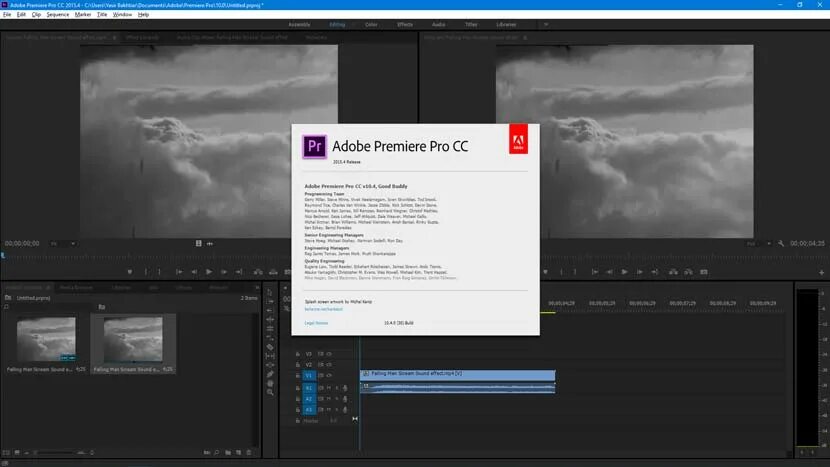Open Program monitor settings wrench
This screenshot has width=830, height=467.
click(x=781, y=244)
